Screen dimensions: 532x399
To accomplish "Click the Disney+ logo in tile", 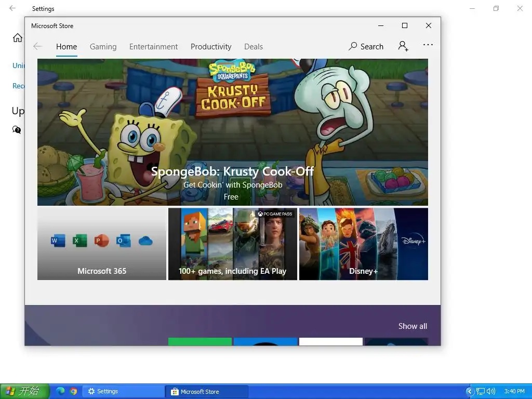I will tap(413, 241).
